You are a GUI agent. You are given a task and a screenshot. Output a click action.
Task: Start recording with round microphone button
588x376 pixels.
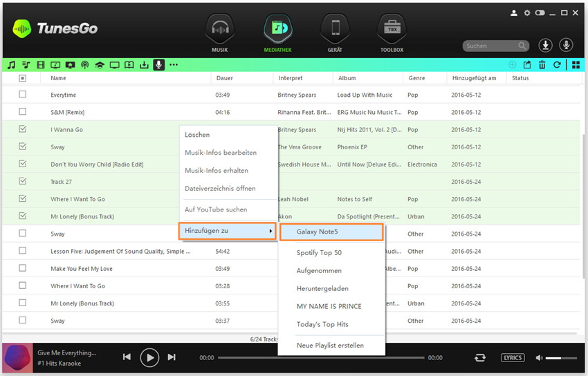pos(567,46)
